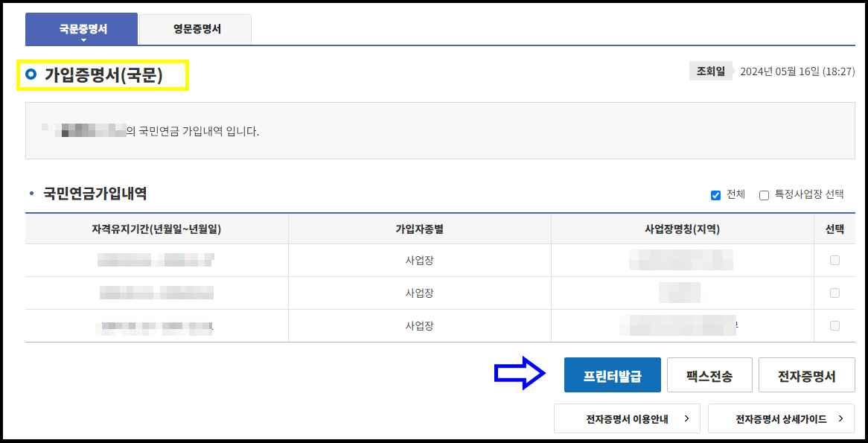
Task: Switch to the 영문증명서 tab
Action: [194, 29]
